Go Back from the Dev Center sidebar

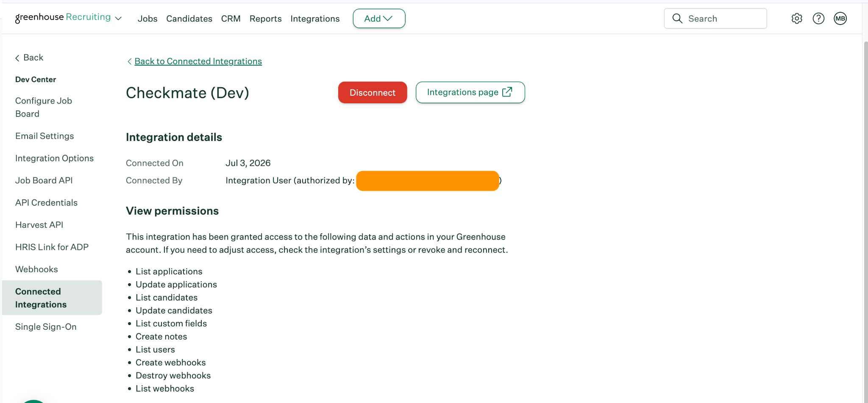29,58
